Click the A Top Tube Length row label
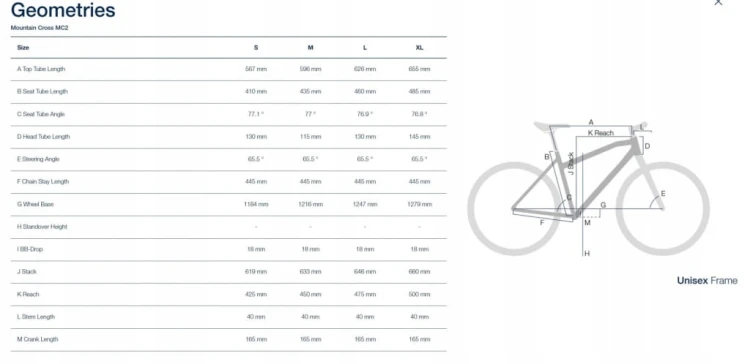This screenshot has width=750, height=364. point(41,69)
